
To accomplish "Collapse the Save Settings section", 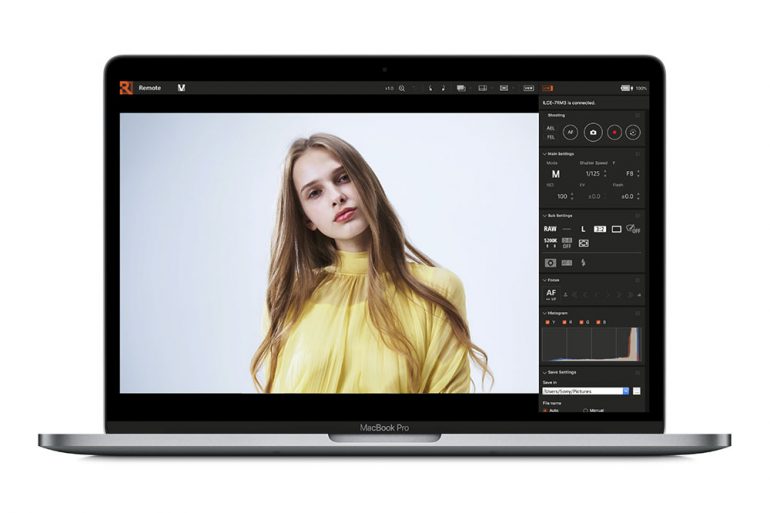I will coord(543,372).
